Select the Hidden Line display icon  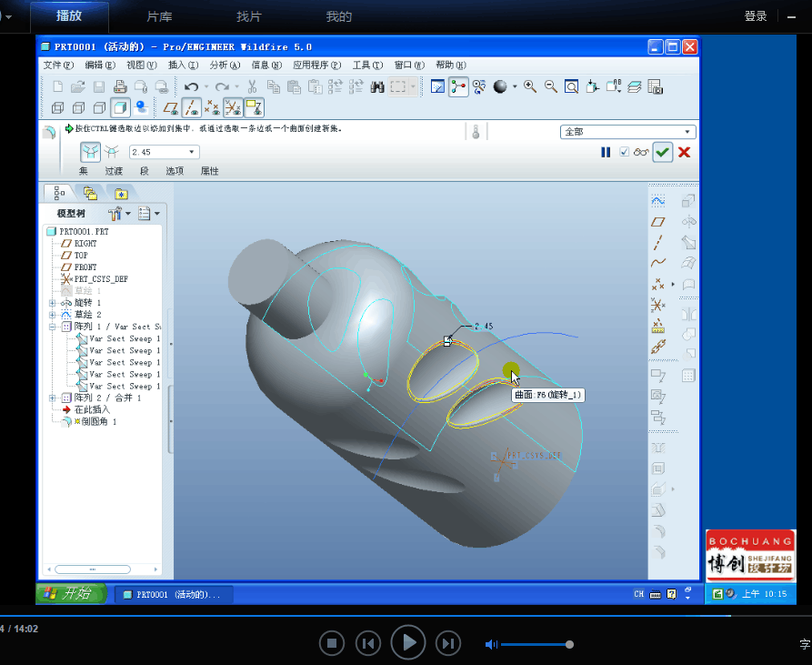(x=78, y=107)
